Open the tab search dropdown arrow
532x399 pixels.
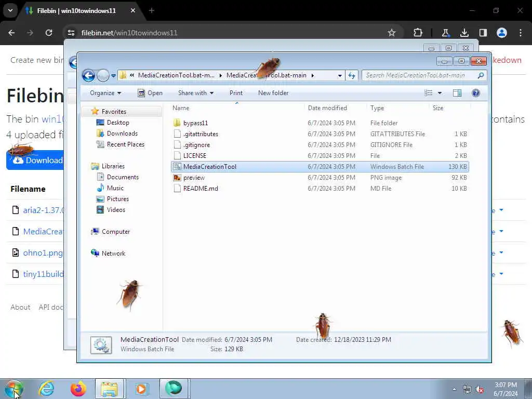[10, 10]
